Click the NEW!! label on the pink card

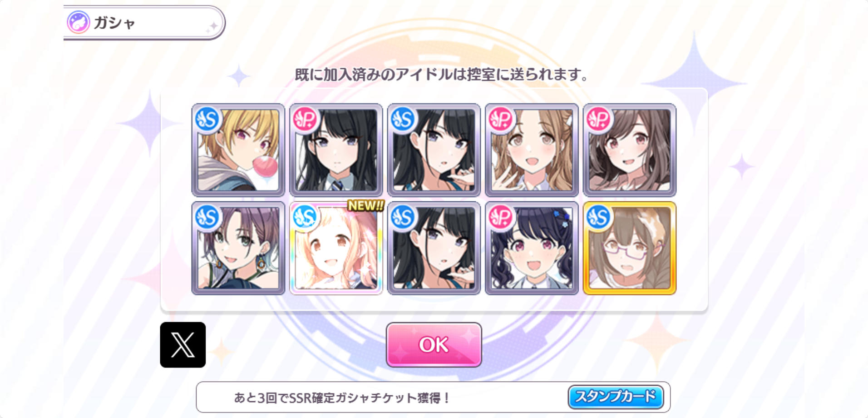(366, 206)
